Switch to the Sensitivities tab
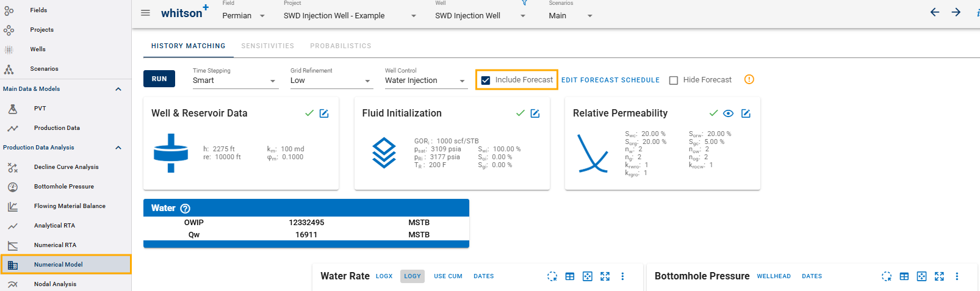This screenshot has height=291, width=980. [267, 46]
